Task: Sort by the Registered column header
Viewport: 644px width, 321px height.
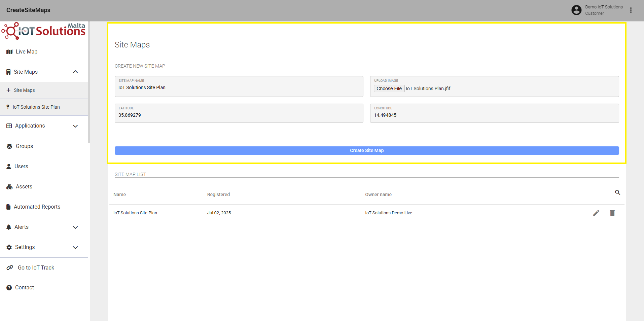Action: (218, 194)
